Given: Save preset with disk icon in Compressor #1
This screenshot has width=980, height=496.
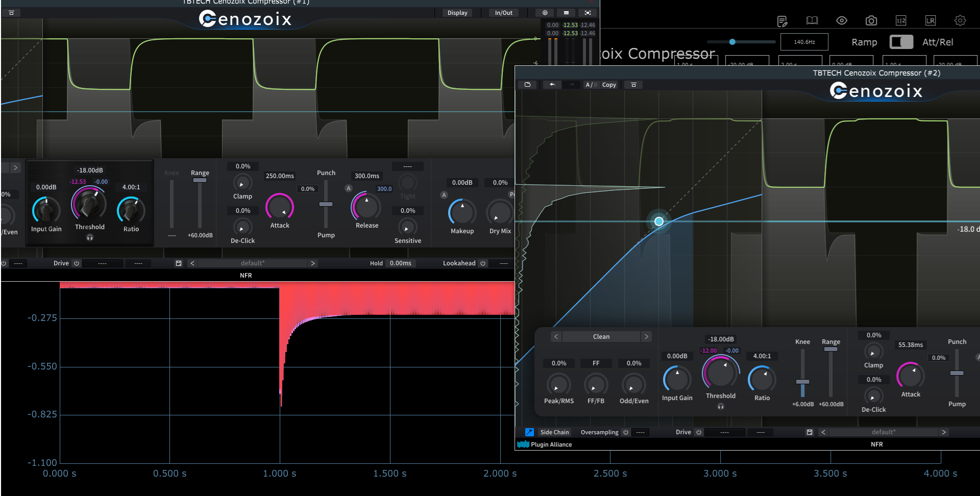Looking at the screenshot, I should click(179, 263).
